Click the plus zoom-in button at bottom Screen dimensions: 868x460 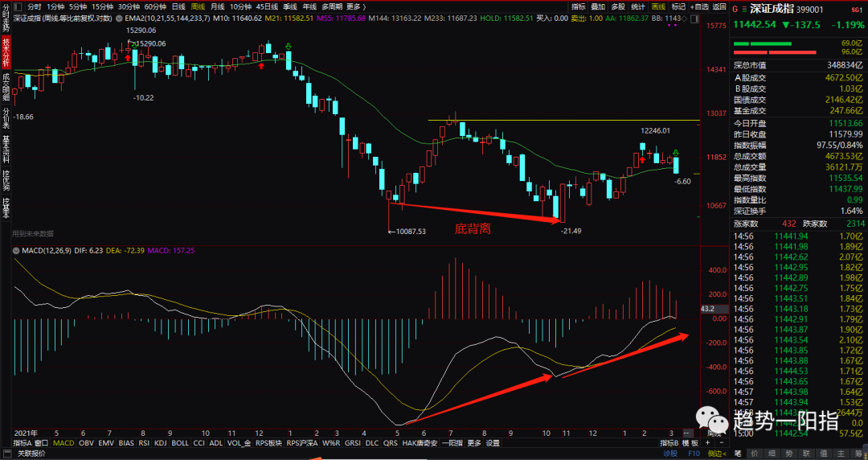tap(707, 443)
